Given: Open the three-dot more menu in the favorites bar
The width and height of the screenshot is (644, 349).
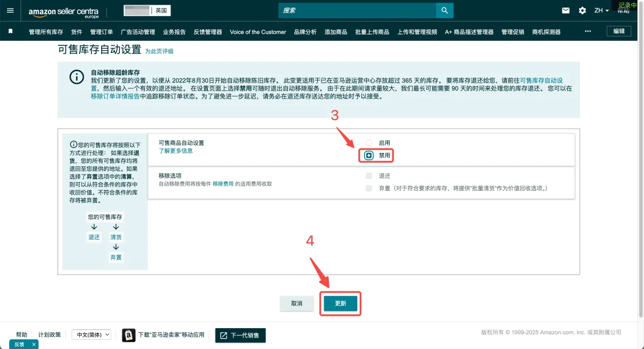Looking at the screenshot, I should [x=588, y=32].
